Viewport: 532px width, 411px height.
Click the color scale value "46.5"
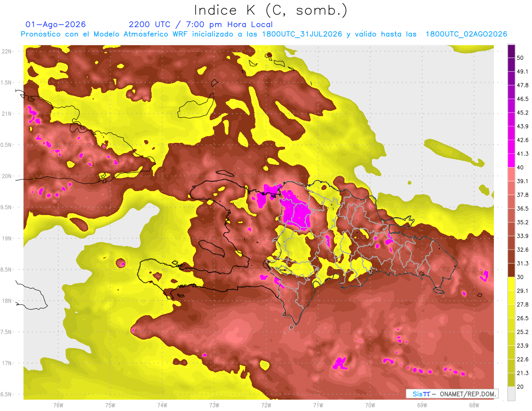523,99
